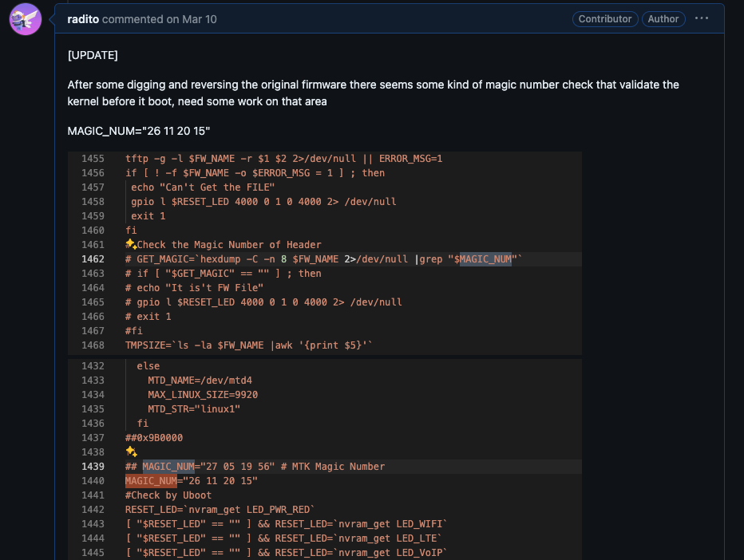The width and height of the screenshot is (744, 560).
Task: Click RESET_LED nvram_get LED_PWR_RED line
Action: point(220,510)
